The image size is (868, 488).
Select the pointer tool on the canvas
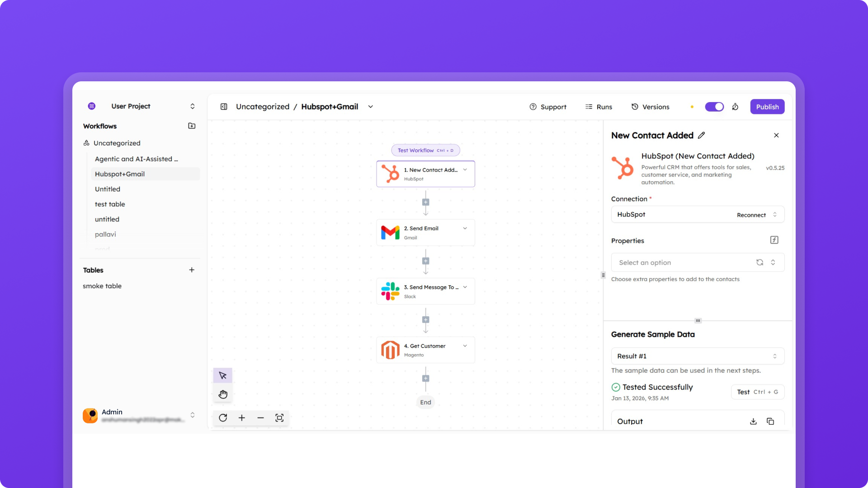tap(222, 375)
